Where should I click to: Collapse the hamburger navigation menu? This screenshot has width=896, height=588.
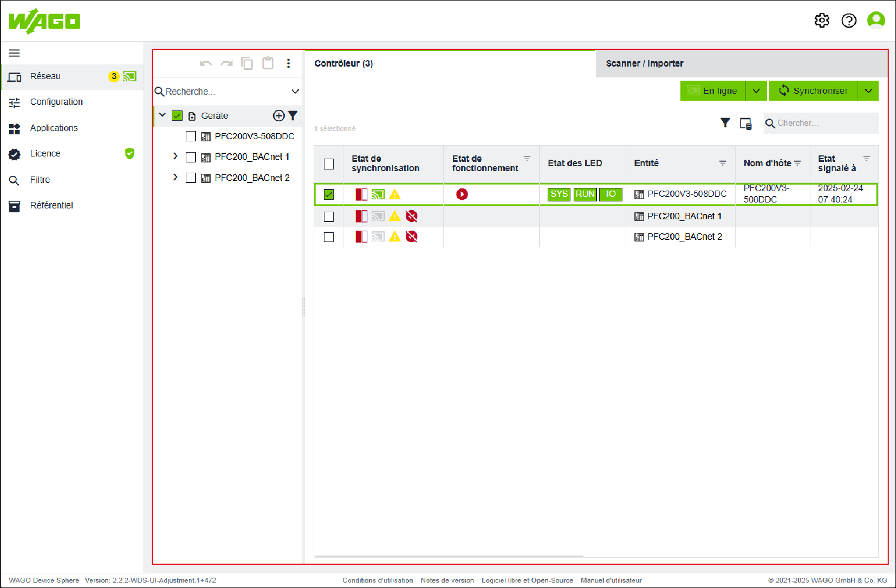pyautogui.click(x=15, y=53)
